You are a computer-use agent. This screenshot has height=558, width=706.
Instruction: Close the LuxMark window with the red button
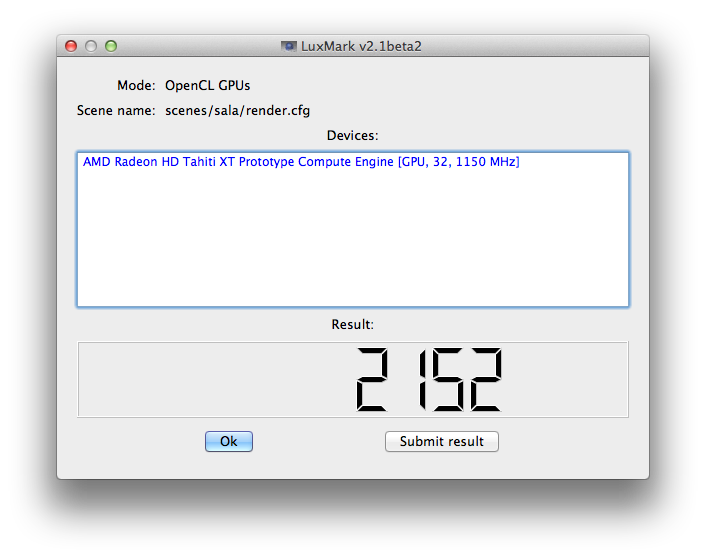[x=71, y=46]
